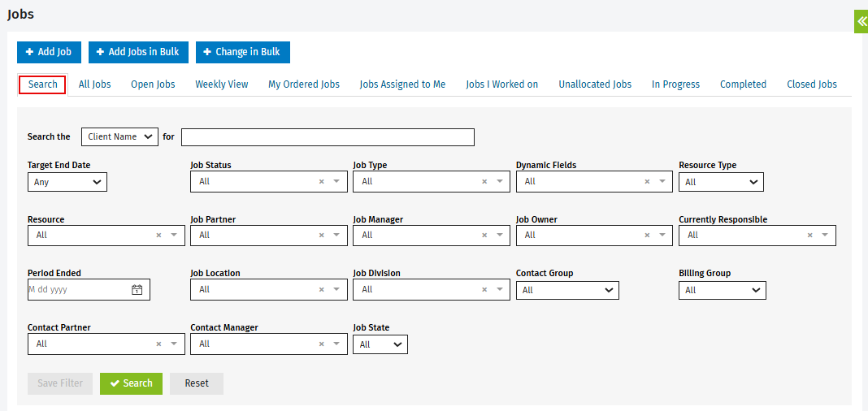View the Closed Jobs tab

(812, 84)
